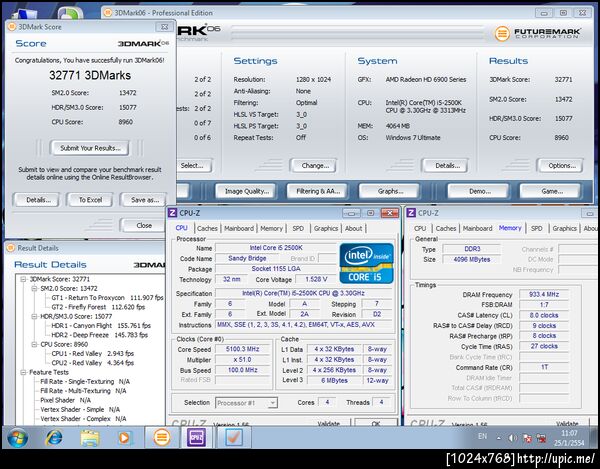Switch to the Caches tab in CPU-Z

pyautogui.click(x=207, y=228)
